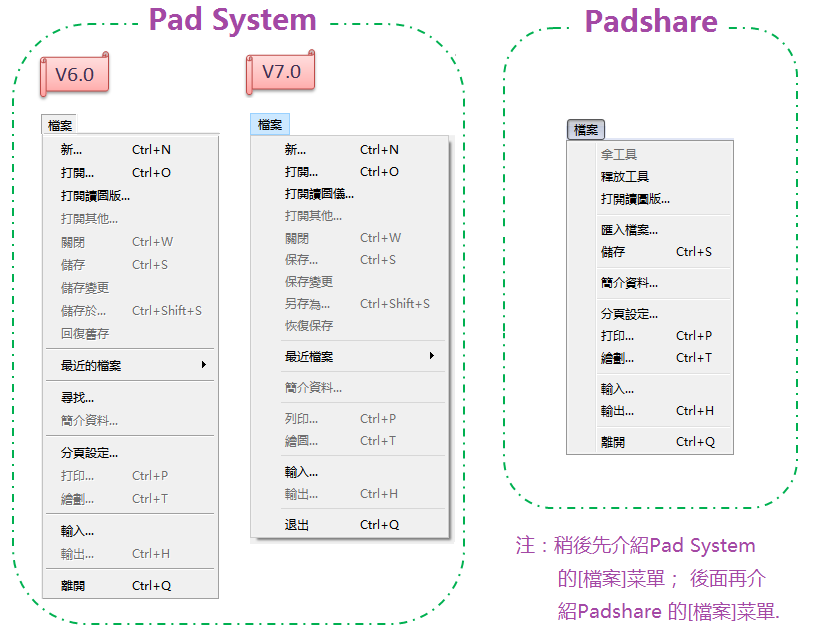Click the Padshare heading text
Image resolution: width=815 pixels, height=638 pixels.
[650, 21]
